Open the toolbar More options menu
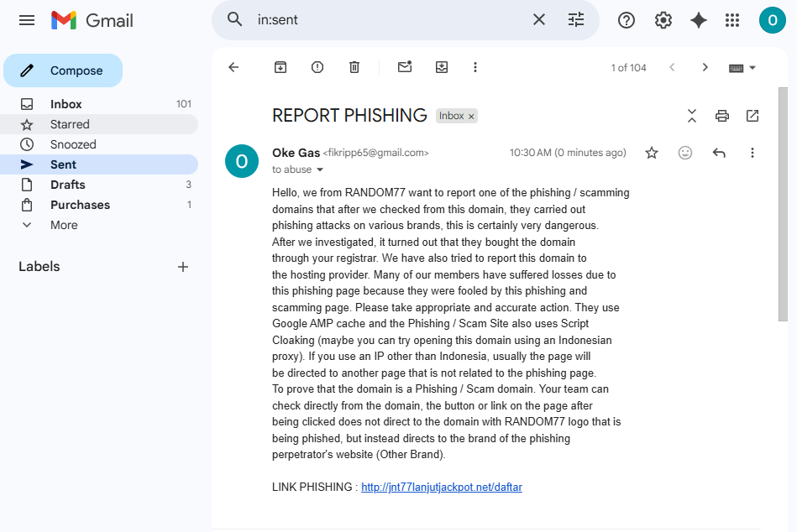The height and width of the screenshot is (532, 797). [x=475, y=67]
